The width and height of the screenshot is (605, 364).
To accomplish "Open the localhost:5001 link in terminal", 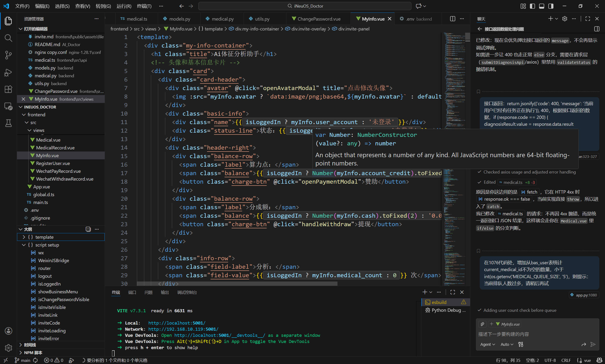I will (177, 323).
